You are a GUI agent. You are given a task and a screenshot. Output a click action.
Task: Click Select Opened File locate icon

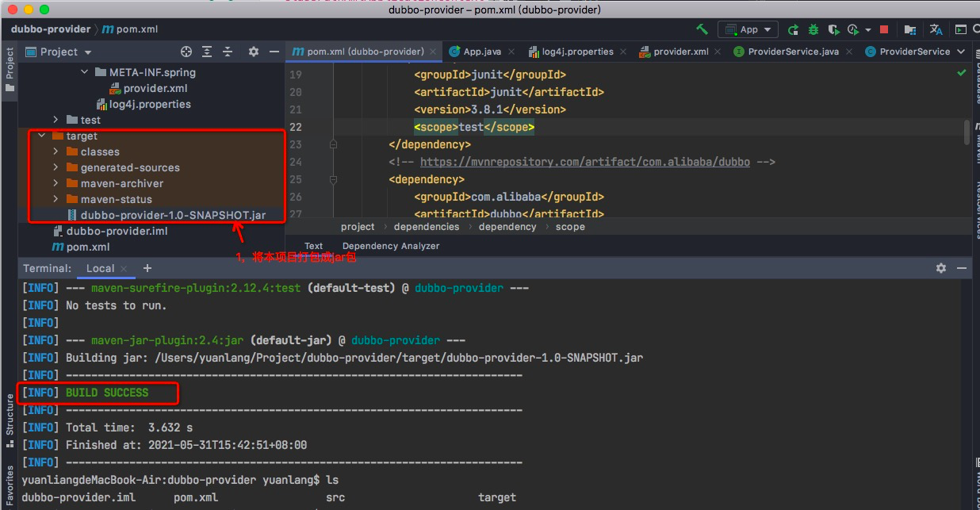[186, 52]
